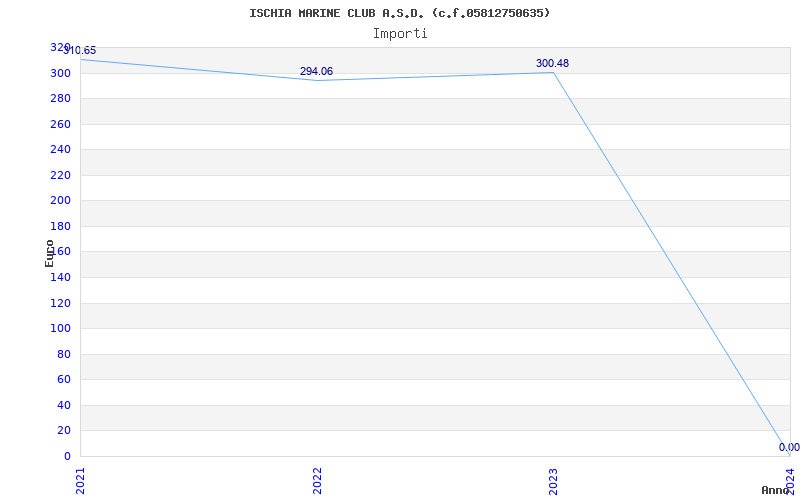Click the 300 y-axis tick label
Screen dimensions: 800x500
click(60, 73)
